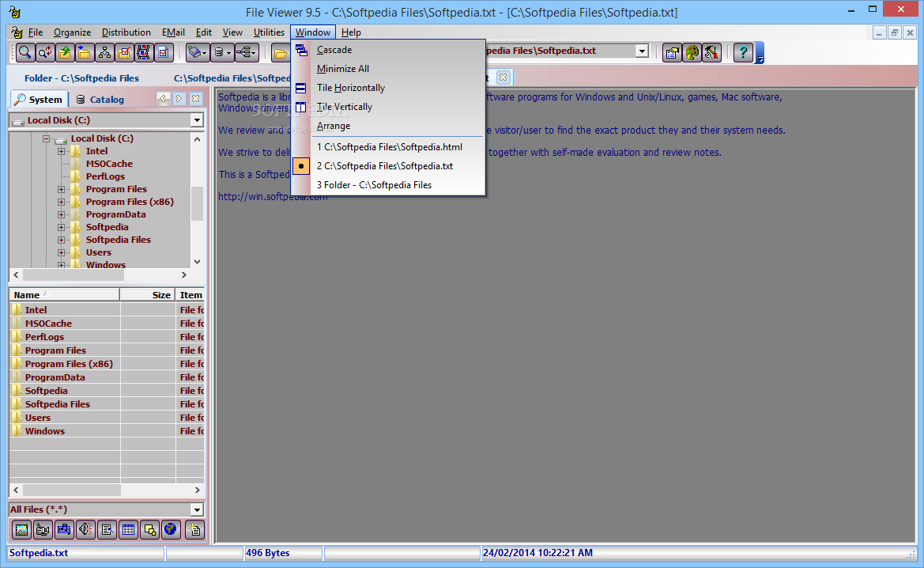The width and height of the screenshot is (924, 568).
Task: Expand the Program Files tree node
Action: (x=62, y=189)
